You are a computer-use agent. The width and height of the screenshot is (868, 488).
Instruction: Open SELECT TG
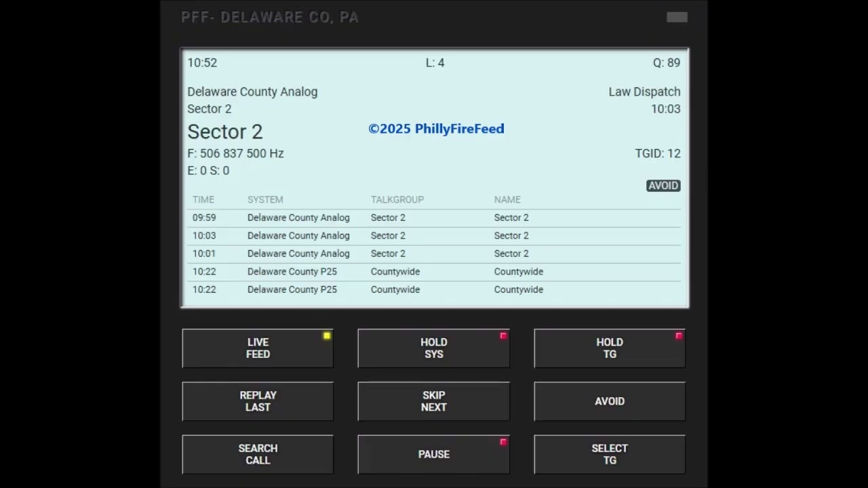coord(610,454)
